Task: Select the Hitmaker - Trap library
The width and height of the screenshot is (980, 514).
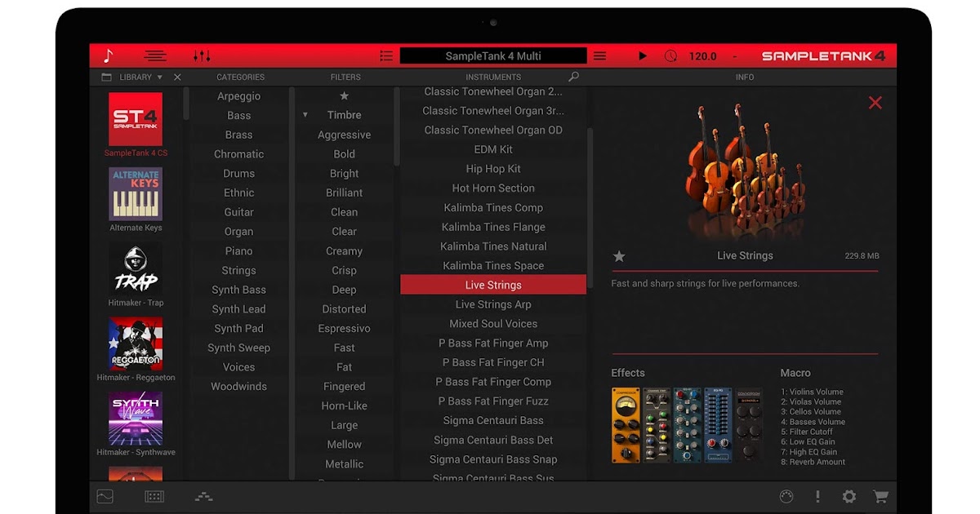Action: click(136, 274)
